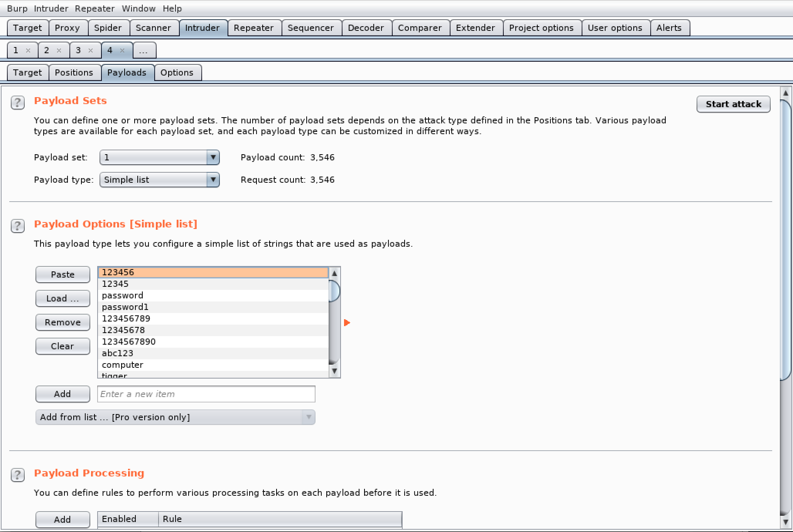Viewport: 793px width, 532px height.
Task: Click the Remove button
Action: click(63, 322)
